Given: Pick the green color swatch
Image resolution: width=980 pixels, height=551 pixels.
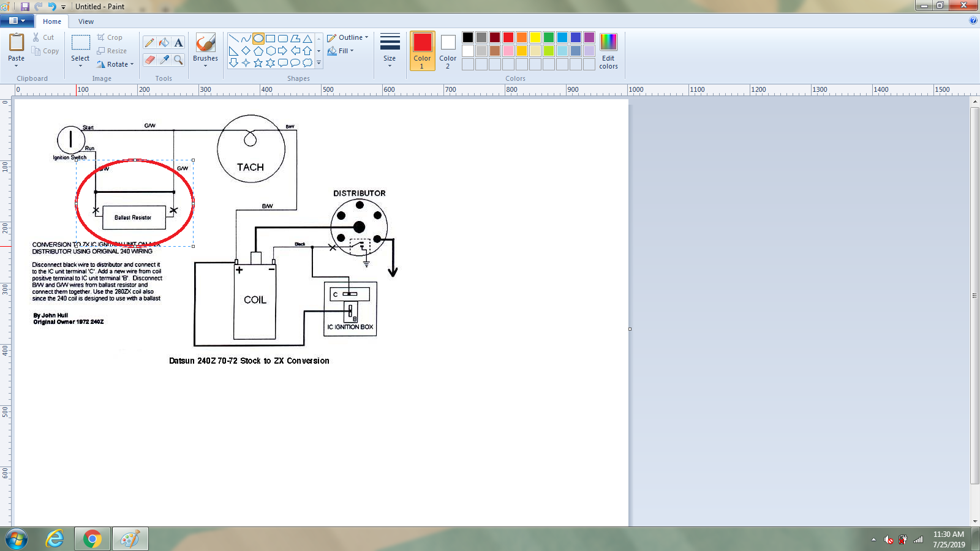Looking at the screenshot, I should [x=549, y=37].
